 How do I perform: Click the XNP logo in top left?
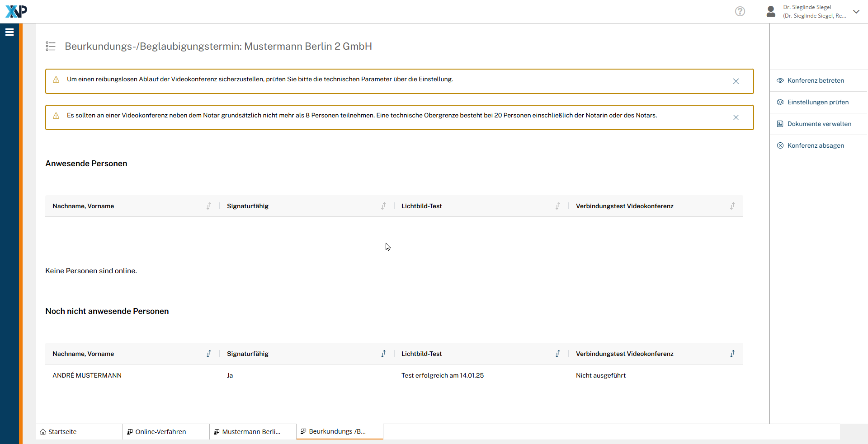click(x=16, y=11)
